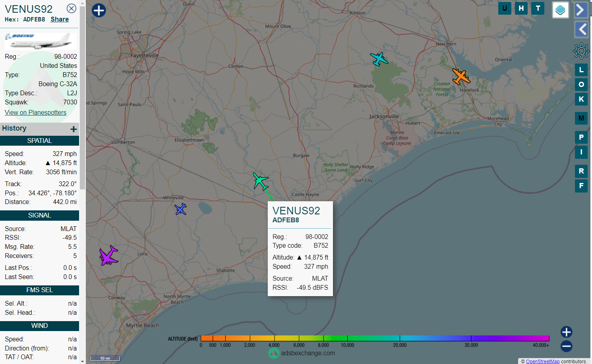Open the Share link for VENUS92
This screenshot has height=364, width=592.
click(x=60, y=19)
